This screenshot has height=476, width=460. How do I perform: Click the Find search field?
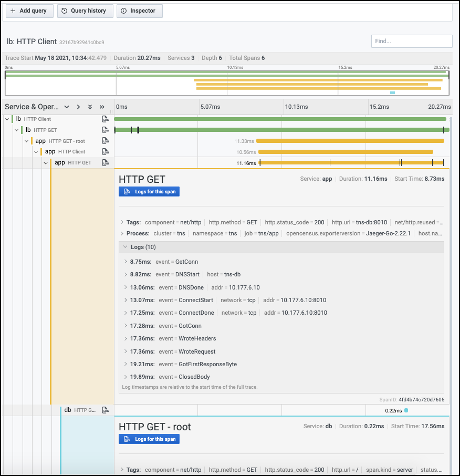411,41
